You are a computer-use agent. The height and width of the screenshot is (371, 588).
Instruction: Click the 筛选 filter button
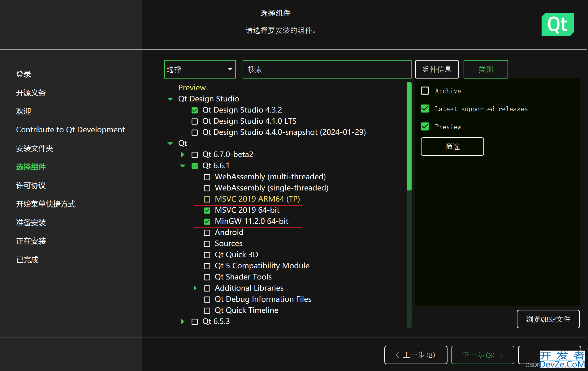[452, 147]
